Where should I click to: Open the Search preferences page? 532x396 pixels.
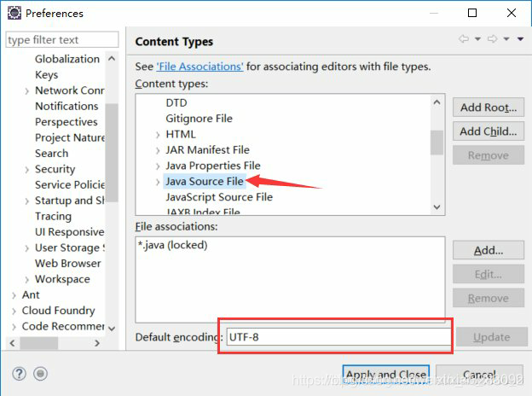tap(51, 154)
